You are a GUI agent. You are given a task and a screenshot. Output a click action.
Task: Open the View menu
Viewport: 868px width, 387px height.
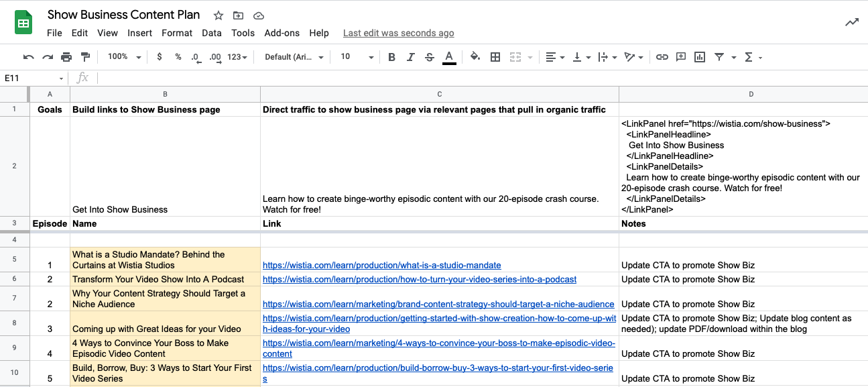pos(107,33)
